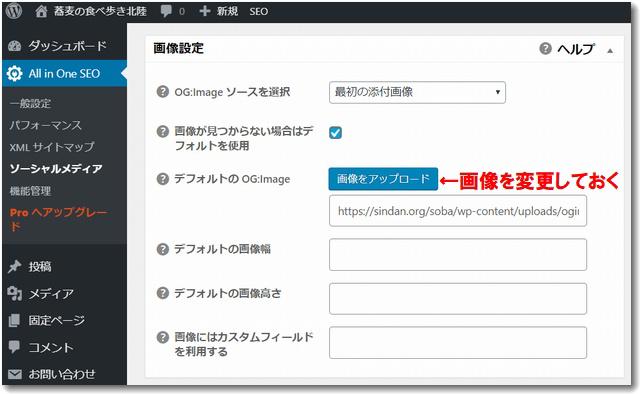The height and width of the screenshot is (394, 640).
Task: Click the カスタムフィールド input field
Action: 458,343
